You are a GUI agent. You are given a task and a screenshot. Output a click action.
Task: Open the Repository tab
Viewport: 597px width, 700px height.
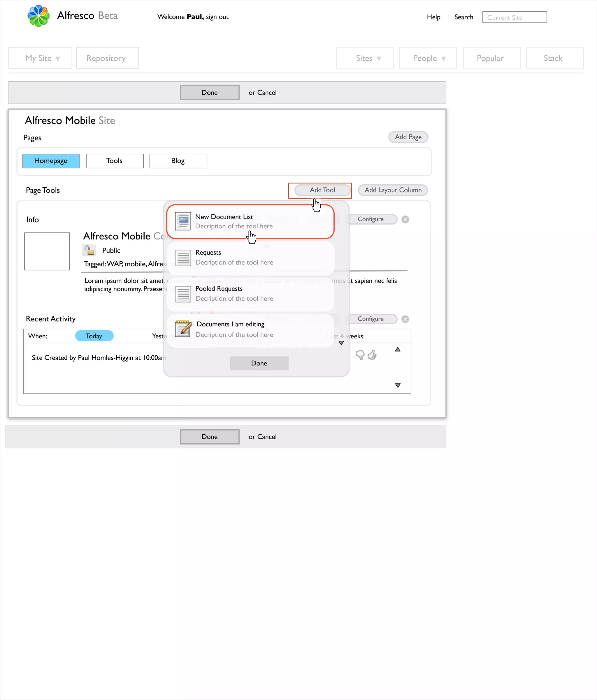(107, 58)
